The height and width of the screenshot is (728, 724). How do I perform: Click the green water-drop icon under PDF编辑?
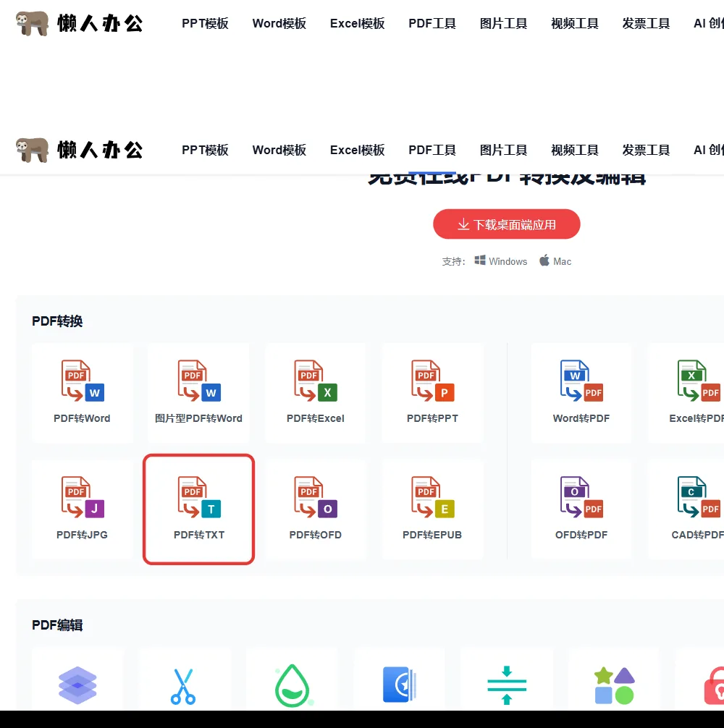pyautogui.click(x=292, y=686)
